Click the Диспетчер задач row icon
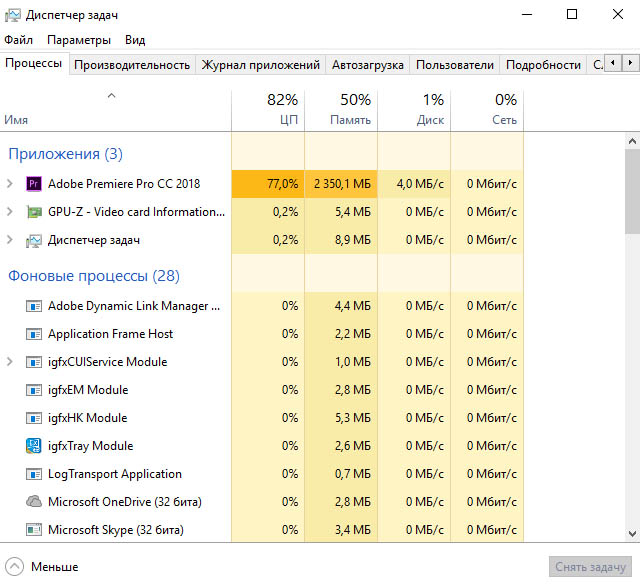Viewport: 640px width, 588px height. coord(34,241)
